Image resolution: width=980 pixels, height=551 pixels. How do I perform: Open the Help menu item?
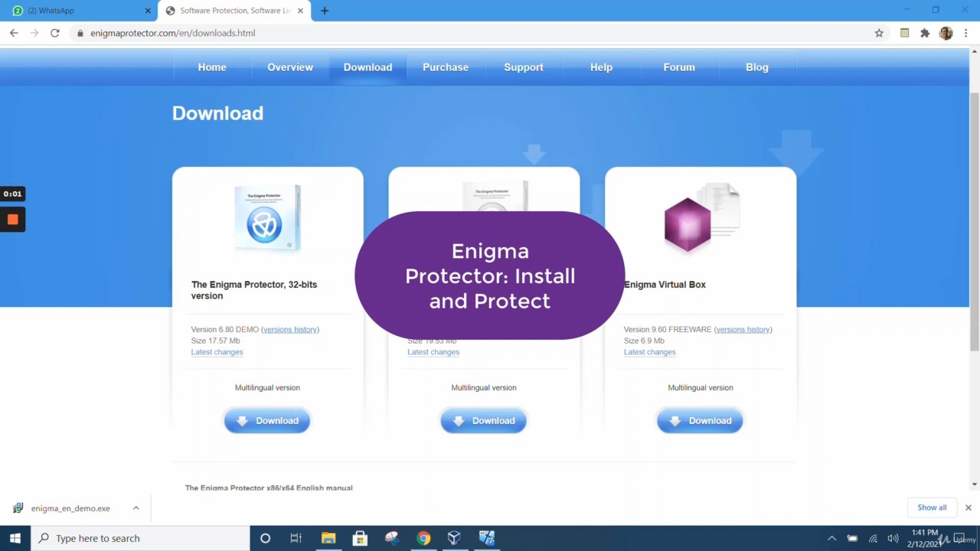tap(601, 67)
